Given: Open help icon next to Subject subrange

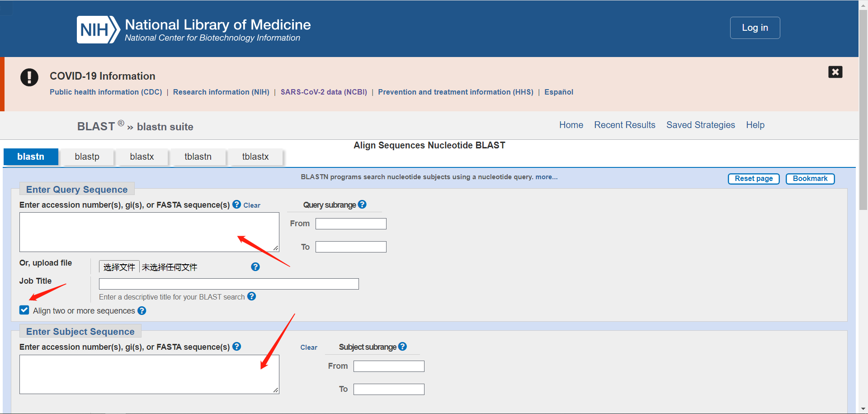Looking at the screenshot, I should point(402,347).
